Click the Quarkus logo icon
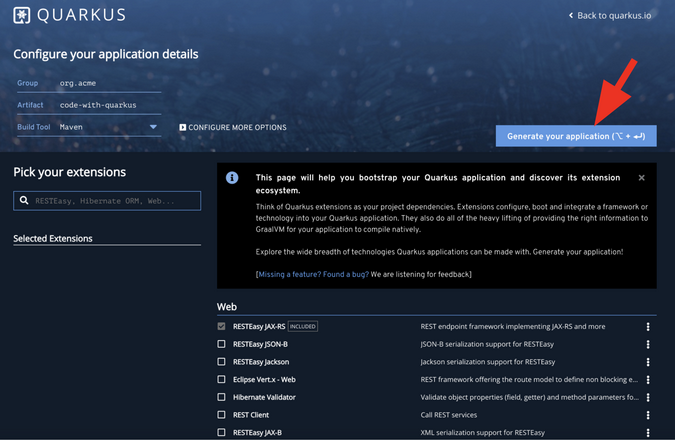Screen dimensions: 675x440 [22, 15]
